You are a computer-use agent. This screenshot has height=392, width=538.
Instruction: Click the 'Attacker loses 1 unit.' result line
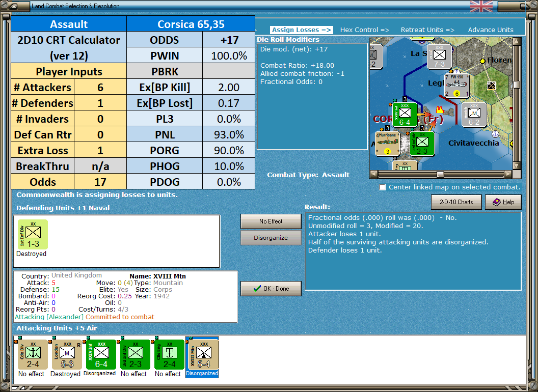click(344, 234)
